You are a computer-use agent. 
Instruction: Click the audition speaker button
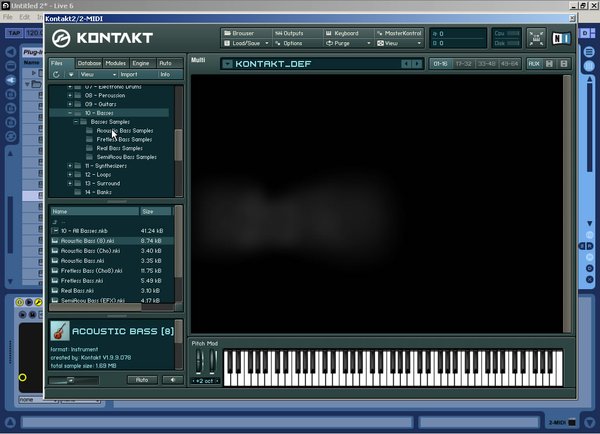point(173,380)
